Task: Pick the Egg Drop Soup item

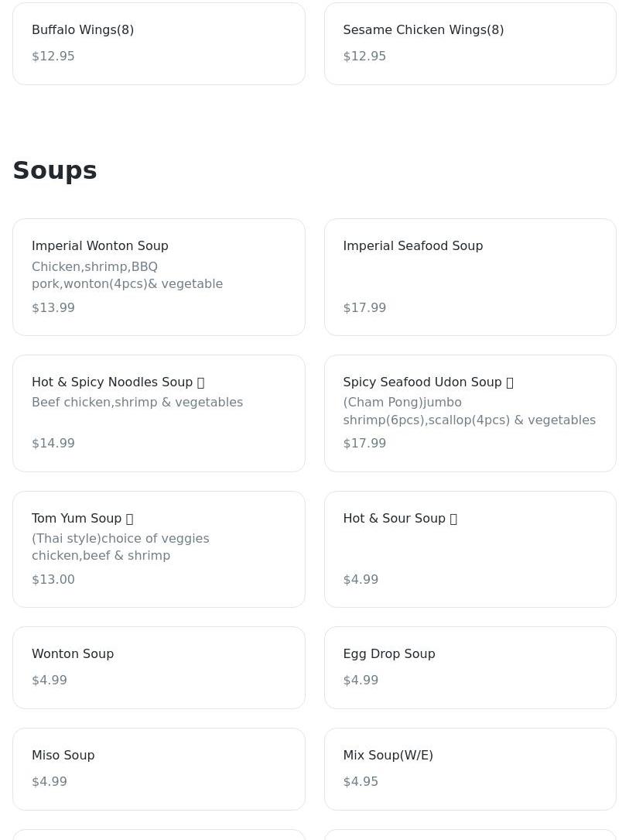Action: pyautogui.click(x=470, y=667)
